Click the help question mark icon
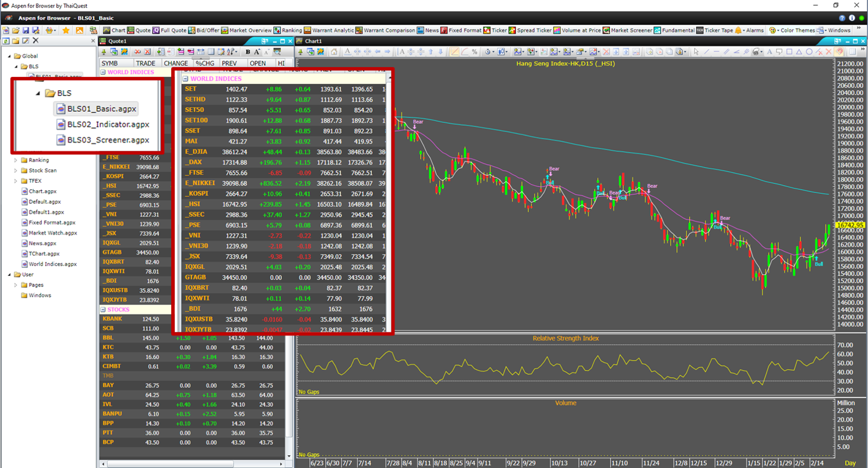This screenshot has width=868, height=468. point(842,19)
